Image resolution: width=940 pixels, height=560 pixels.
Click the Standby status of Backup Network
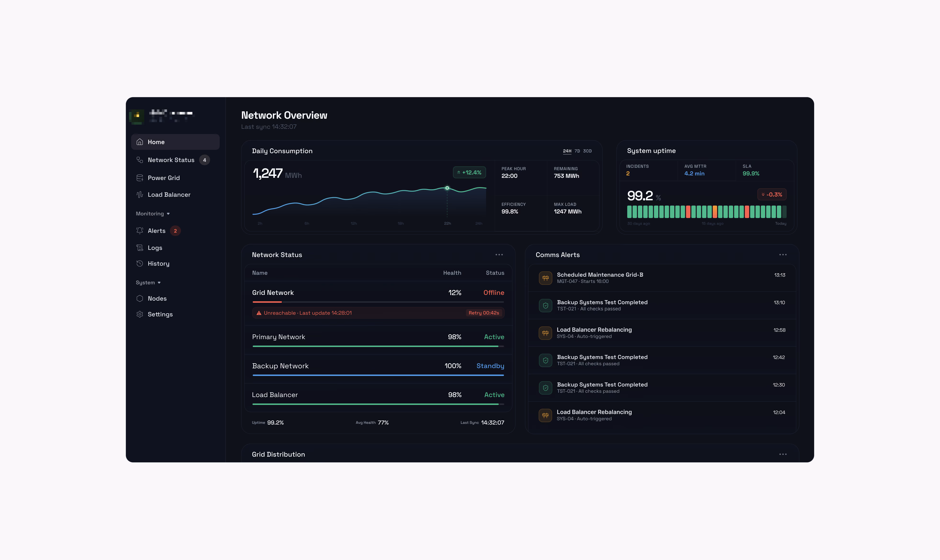(x=490, y=366)
